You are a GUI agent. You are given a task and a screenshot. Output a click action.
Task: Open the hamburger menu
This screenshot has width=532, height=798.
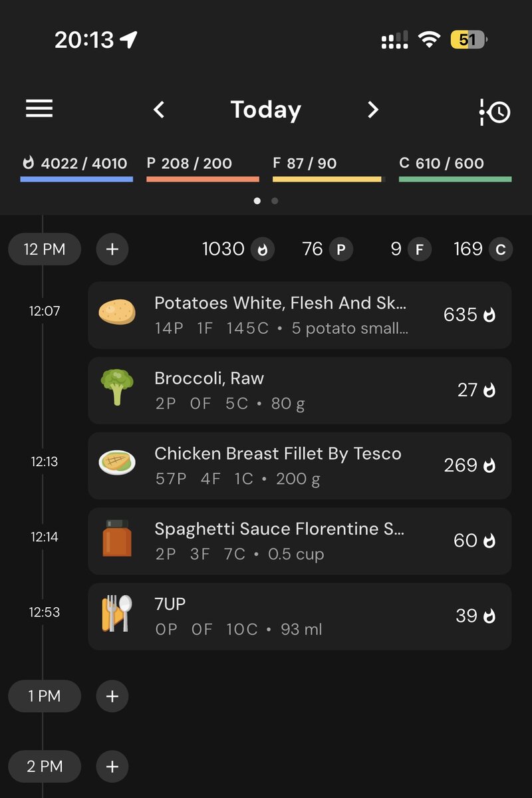[39, 110]
